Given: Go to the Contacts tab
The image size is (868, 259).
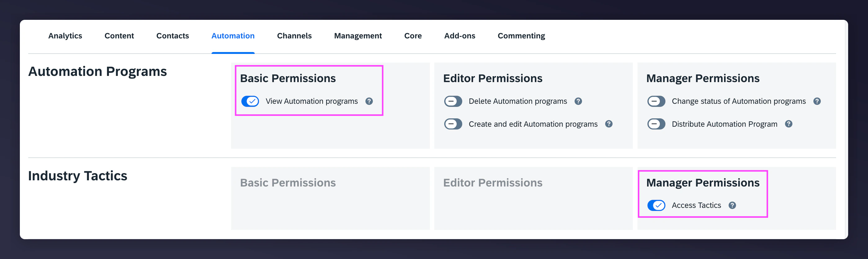Looking at the screenshot, I should (172, 36).
